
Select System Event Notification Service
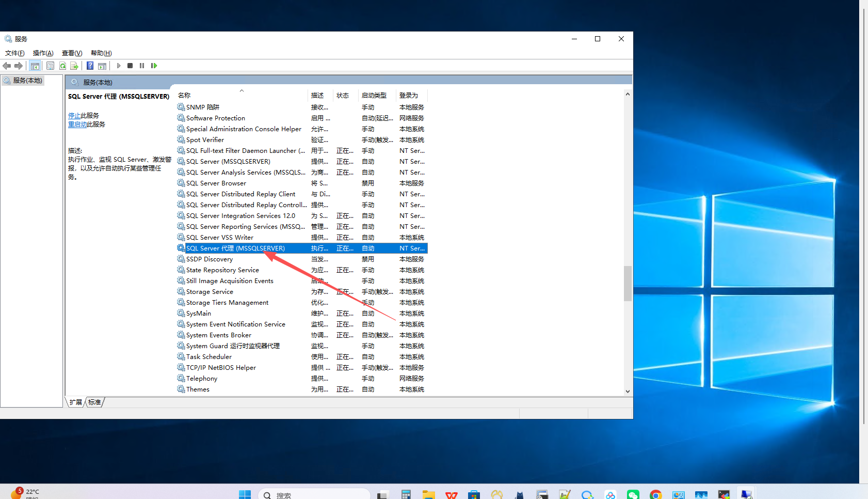click(x=302, y=324)
